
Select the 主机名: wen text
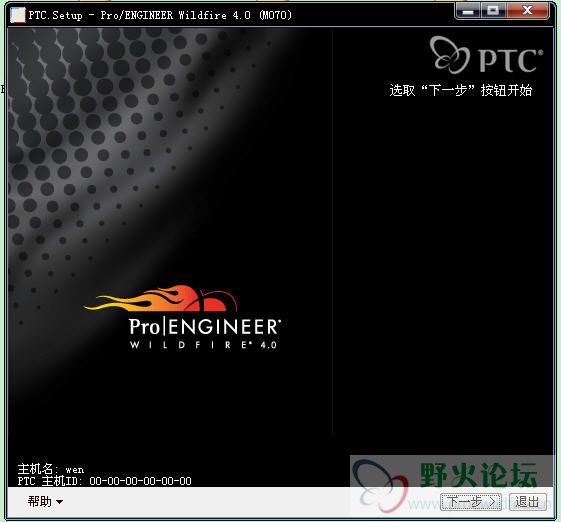pos(50,469)
